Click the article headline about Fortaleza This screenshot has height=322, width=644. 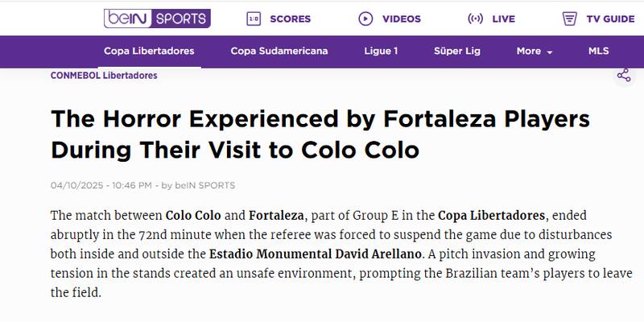coord(320,134)
